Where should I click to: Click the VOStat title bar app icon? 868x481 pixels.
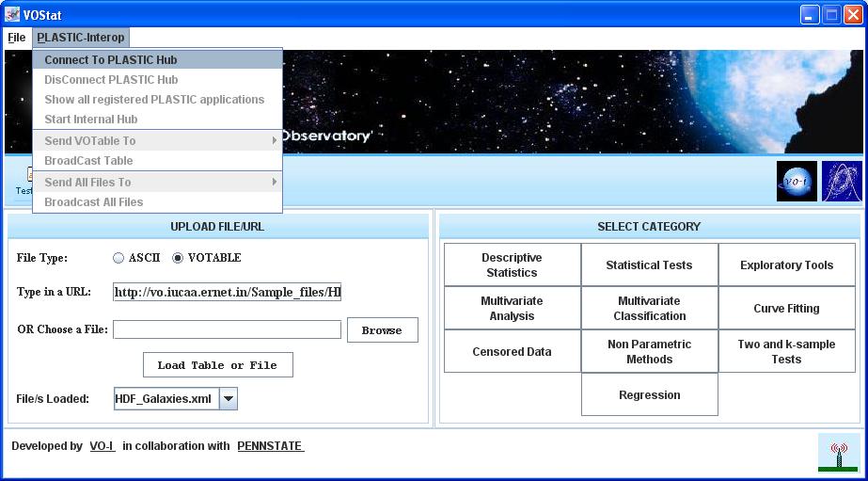coord(11,14)
